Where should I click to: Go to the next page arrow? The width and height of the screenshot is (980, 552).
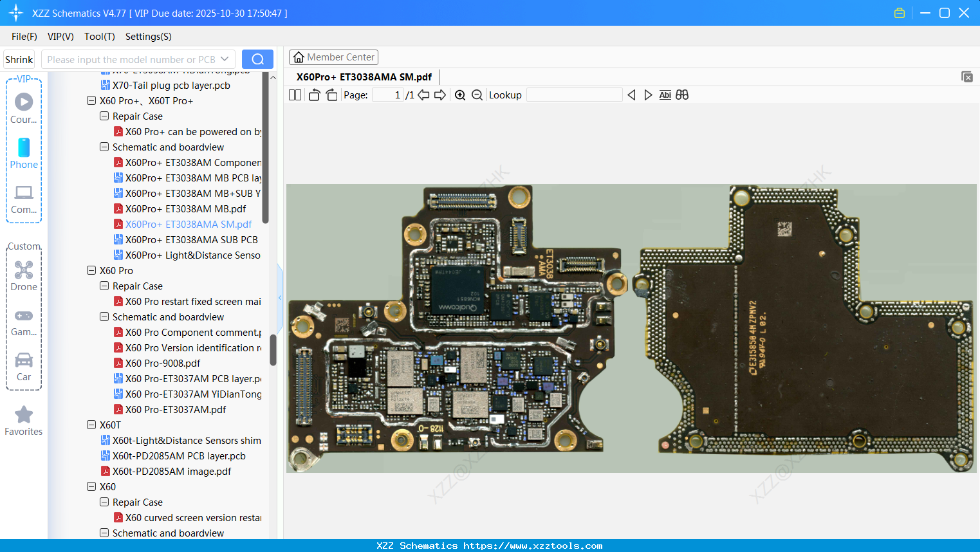(x=440, y=95)
